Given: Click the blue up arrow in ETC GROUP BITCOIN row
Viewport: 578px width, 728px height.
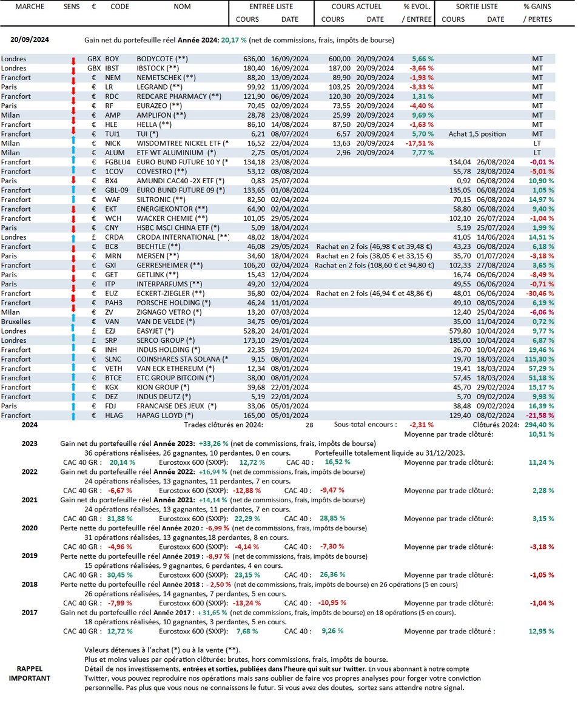Looking at the screenshot, I should (72, 378).
